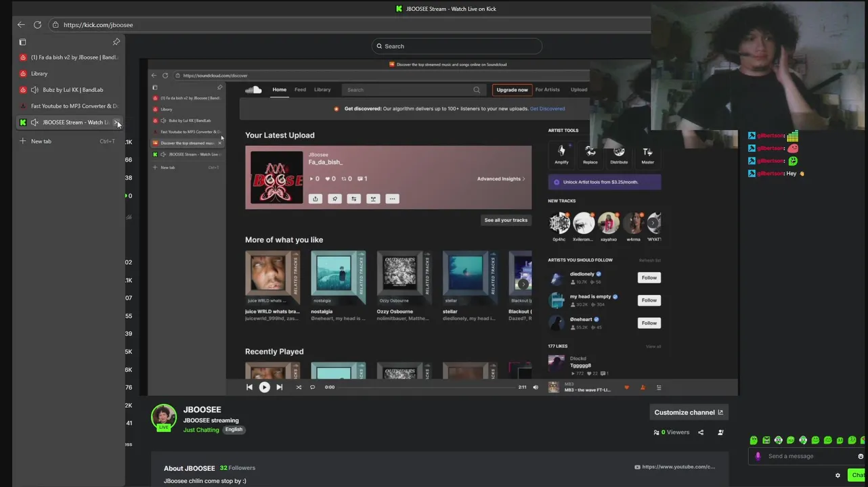This screenshot has height=487, width=868.
Task: Open new track from xayahxo
Action: (x=609, y=223)
